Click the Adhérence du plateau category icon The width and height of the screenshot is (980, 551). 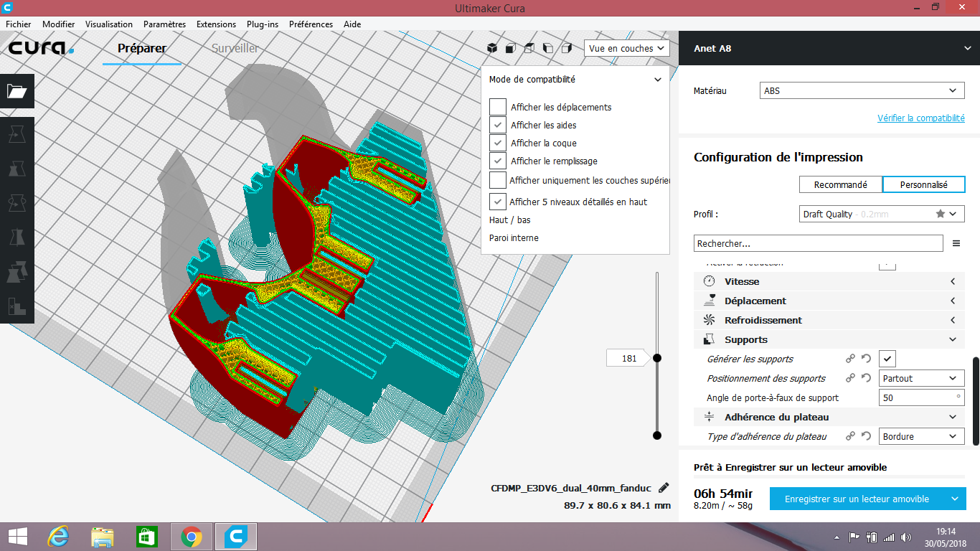coord(710,417)
